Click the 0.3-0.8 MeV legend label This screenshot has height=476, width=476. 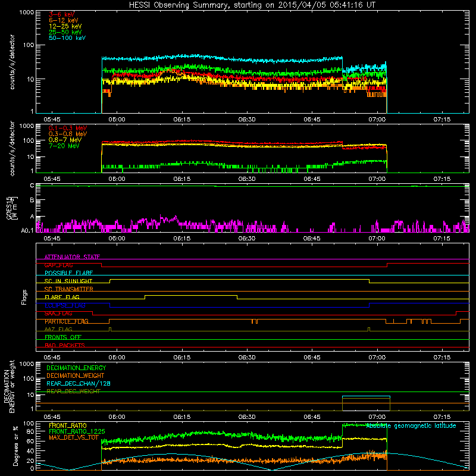[68, 134]
